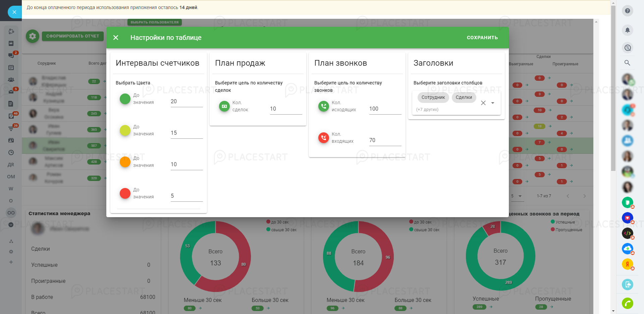
Task: Close the table settings dialog
Action: coord(116,38)
